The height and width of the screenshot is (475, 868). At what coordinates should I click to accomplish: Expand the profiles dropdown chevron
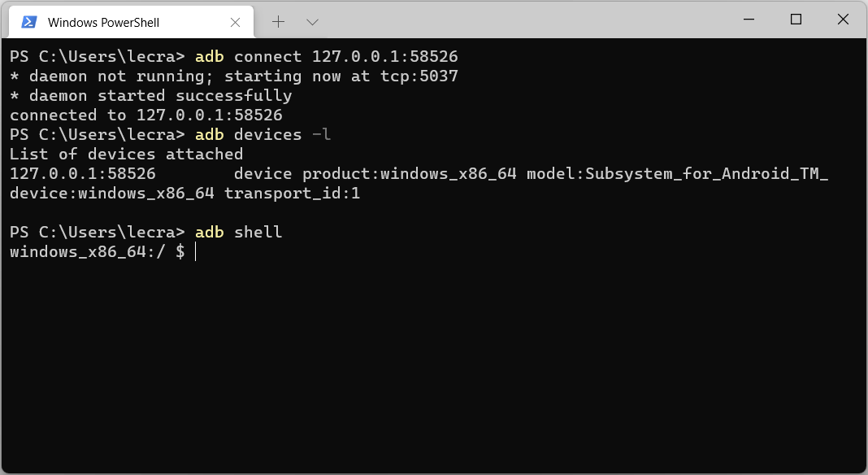(x=312, y=22)
